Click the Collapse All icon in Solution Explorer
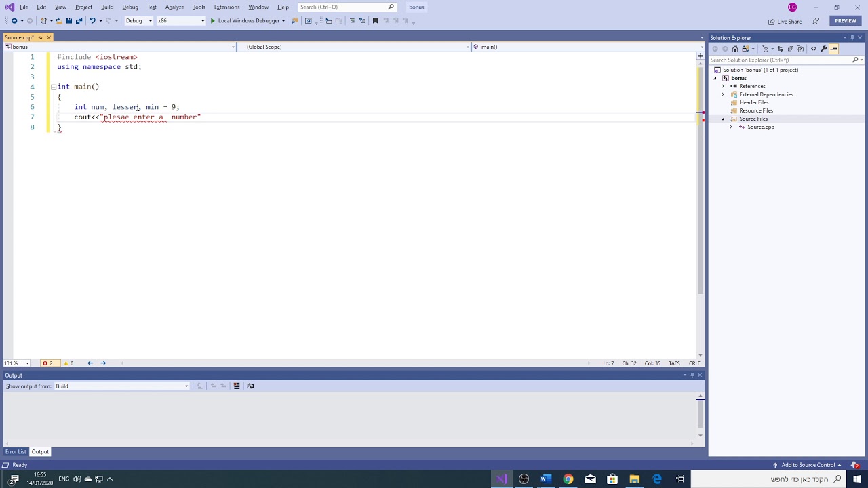 tap(790, 49)
